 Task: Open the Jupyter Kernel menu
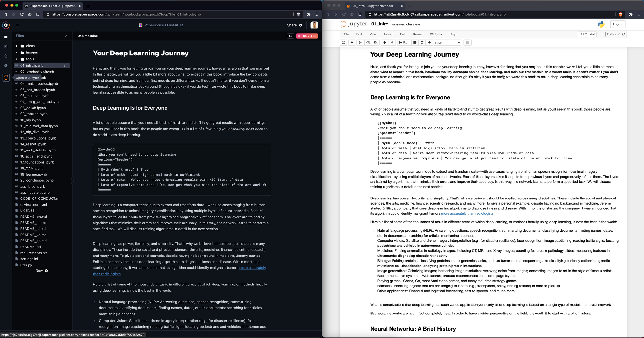[417, 34]
